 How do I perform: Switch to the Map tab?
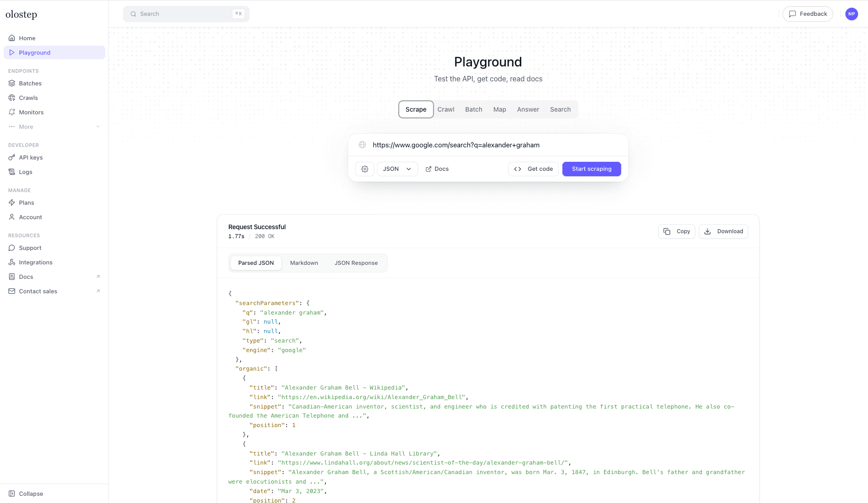click(x=500, y=109)
